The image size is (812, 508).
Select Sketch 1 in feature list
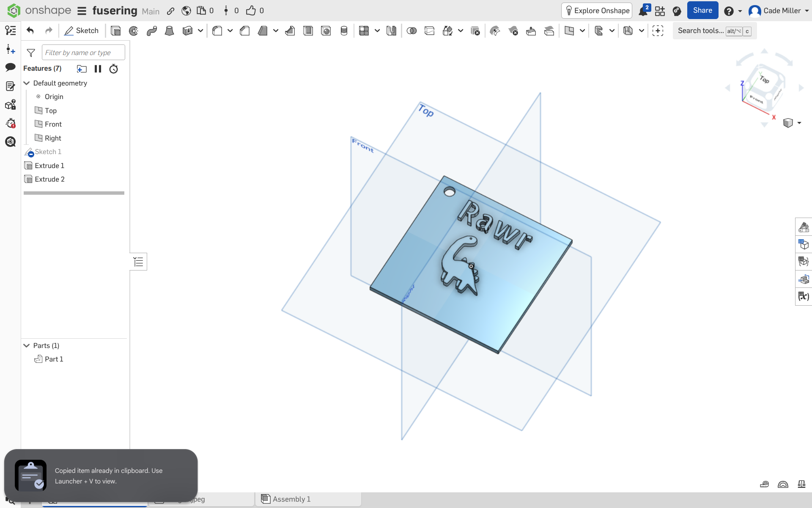[x=48, y=152]
